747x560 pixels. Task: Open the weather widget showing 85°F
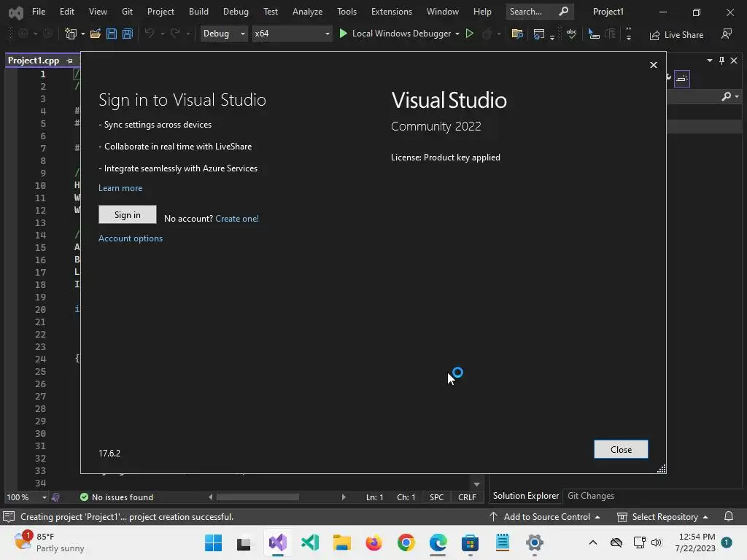point(49,542)
